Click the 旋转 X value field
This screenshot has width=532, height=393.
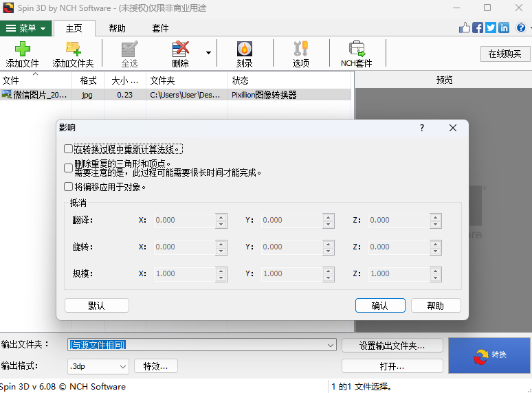(185, 247)
